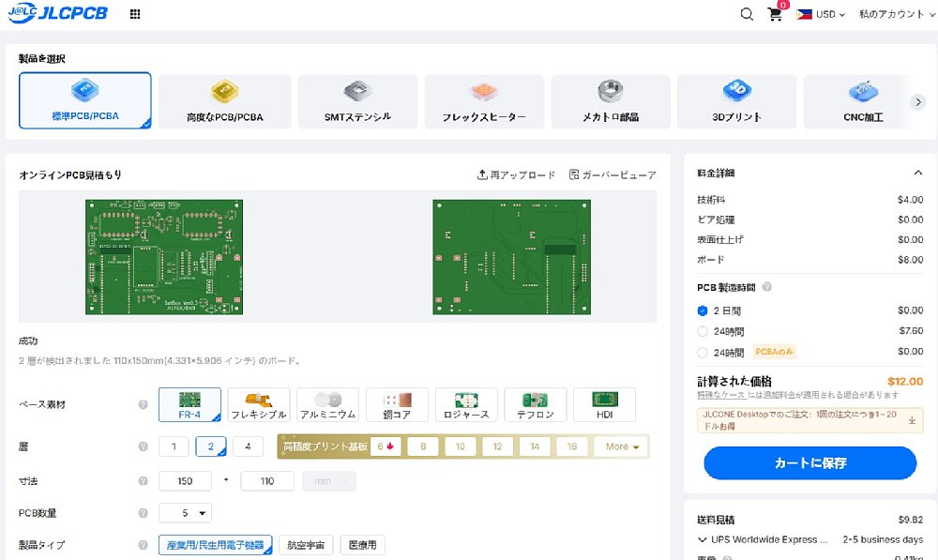Viewport: 938px width, 560px height.
Task: Select the 3Dプリント product tab
Action: click(736, 101)
